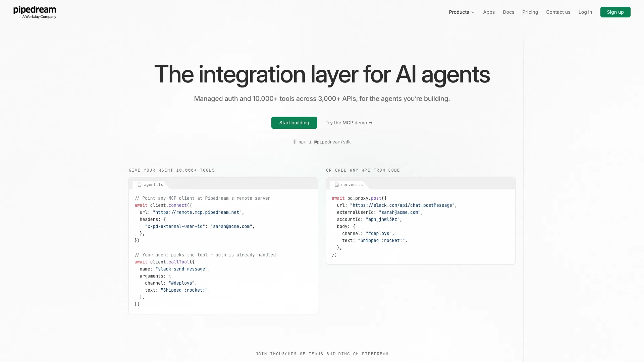Click the "x-pd-external-user-id" header key
The image size is (644, 362).
(x=175, y=227)
